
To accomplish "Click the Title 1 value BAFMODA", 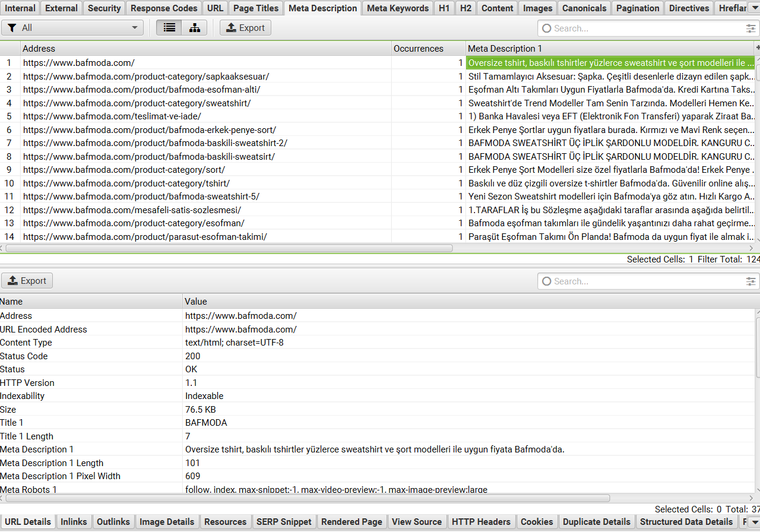I will point(206,423).
